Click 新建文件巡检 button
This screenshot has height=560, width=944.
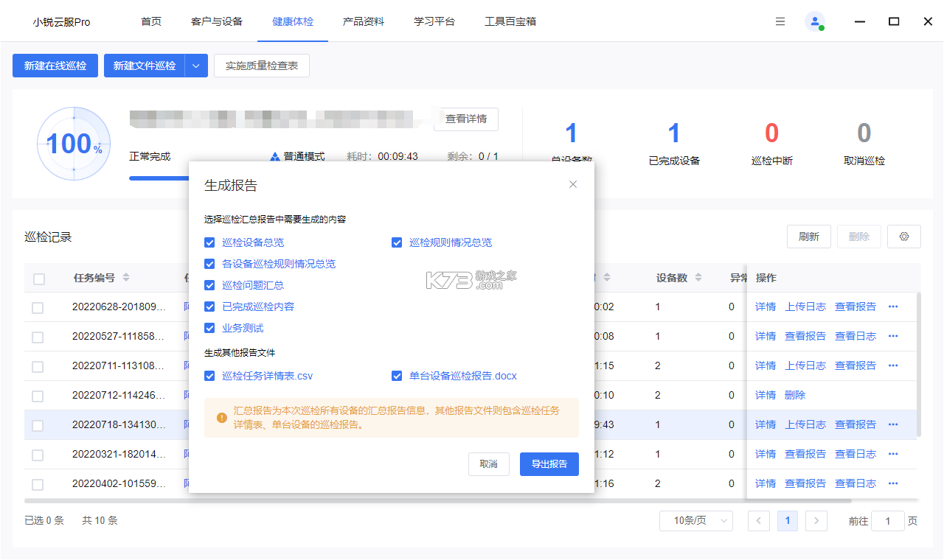click(145, 66)
